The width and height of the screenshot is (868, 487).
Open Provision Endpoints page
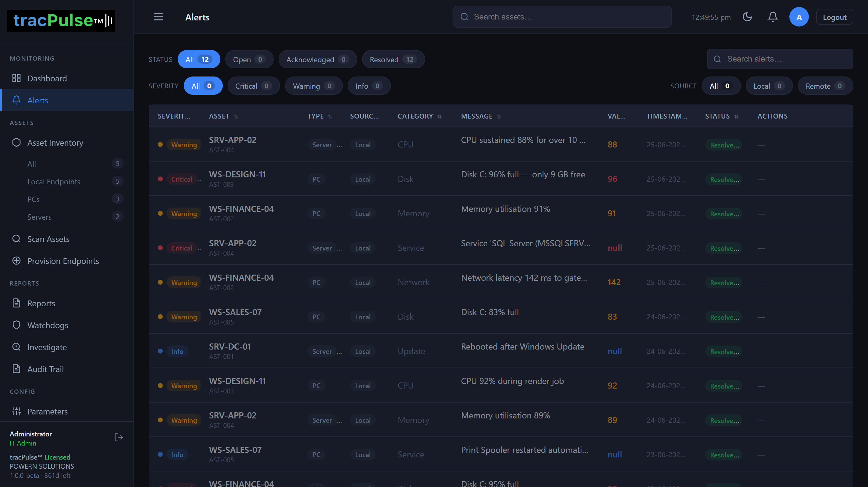coord(67,261)
